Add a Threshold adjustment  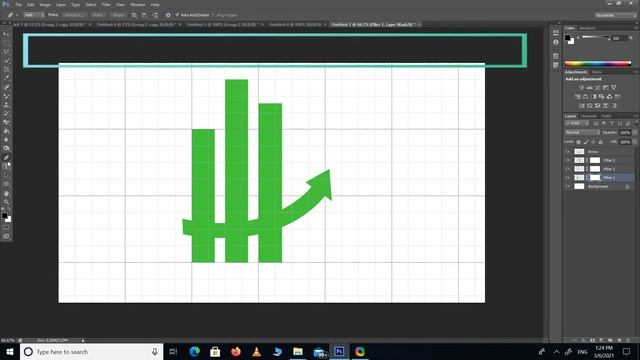coord(598,106)
